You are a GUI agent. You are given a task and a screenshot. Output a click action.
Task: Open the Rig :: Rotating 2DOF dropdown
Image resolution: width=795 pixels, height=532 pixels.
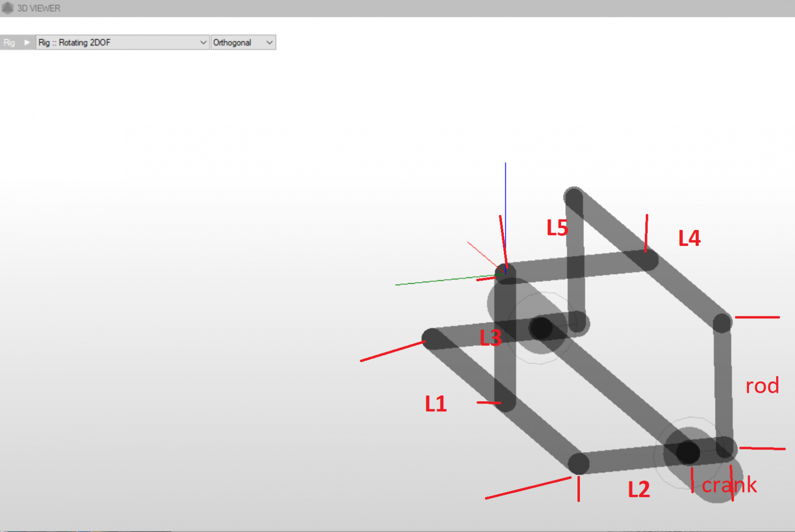(123, 43)
